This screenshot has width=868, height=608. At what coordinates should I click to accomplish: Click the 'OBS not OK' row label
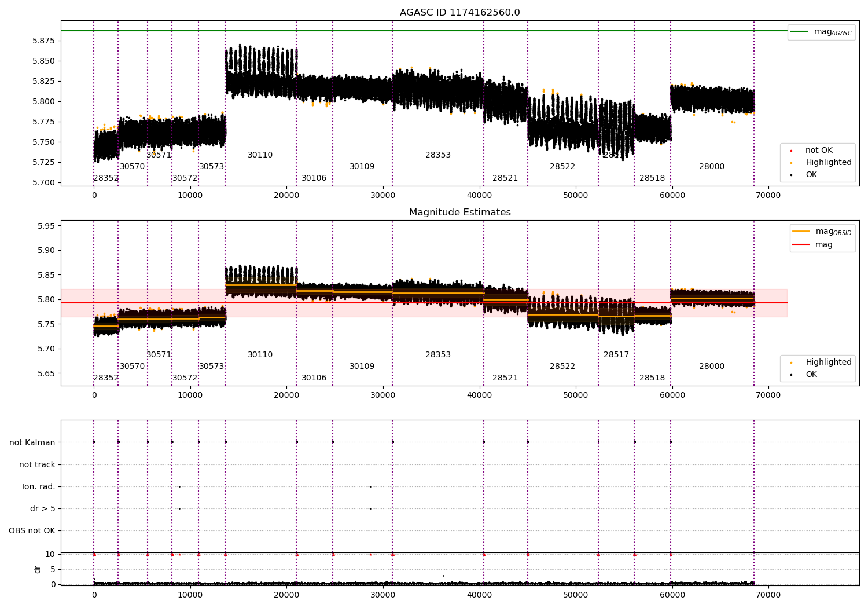pos(32,531)
